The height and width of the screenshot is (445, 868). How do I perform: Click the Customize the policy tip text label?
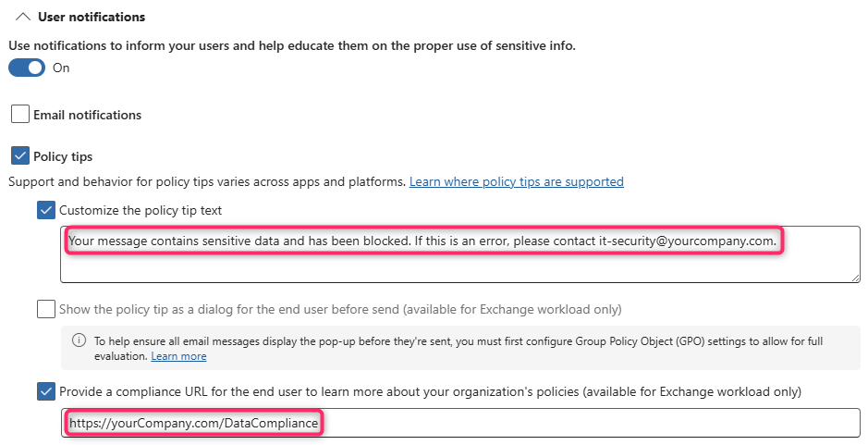141,210
